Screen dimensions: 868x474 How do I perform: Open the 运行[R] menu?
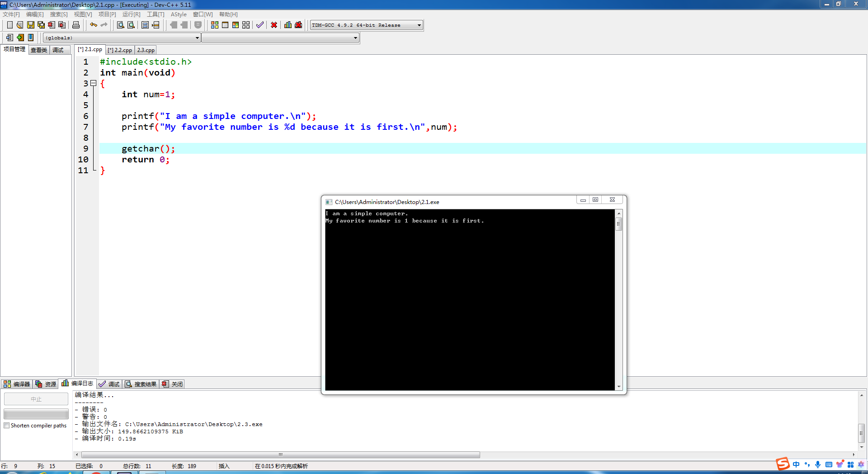[x=131, y=14]
